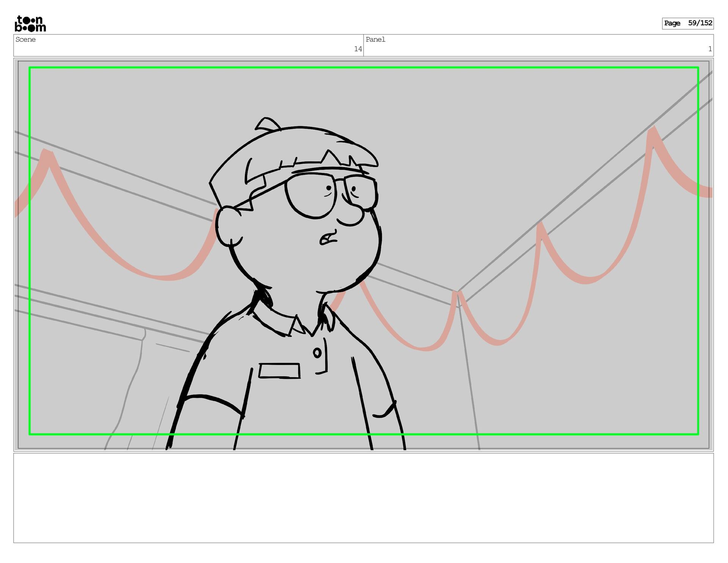Click the Page 59/152 indicator box

pyautogui.click(x=687, y=23)
